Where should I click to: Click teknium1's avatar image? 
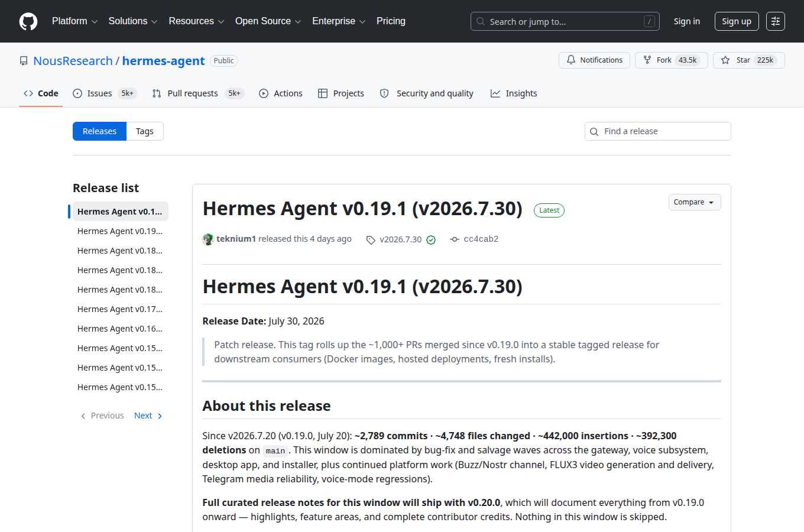(208, 239)
